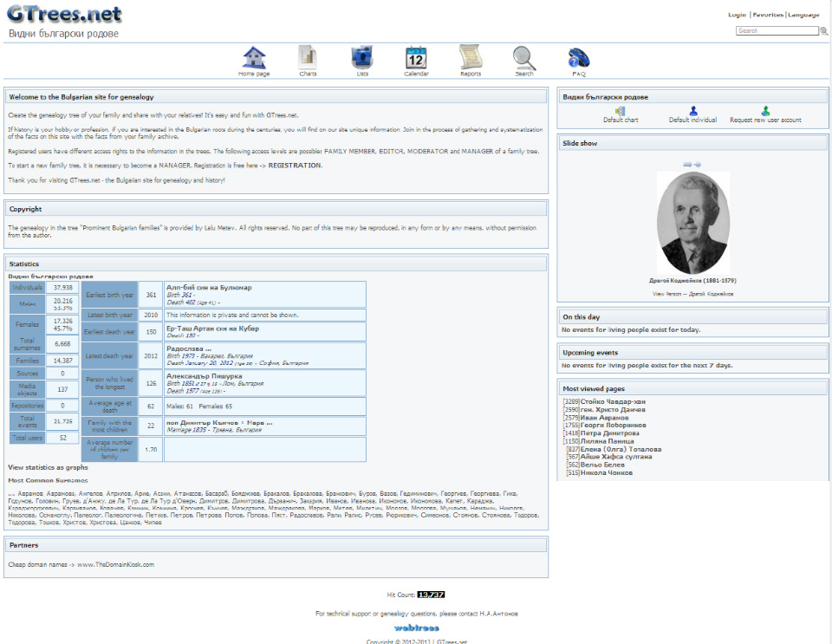The image size is (832, 644).
Task: Open the Language menu
Action: click(x=803, y=15)
